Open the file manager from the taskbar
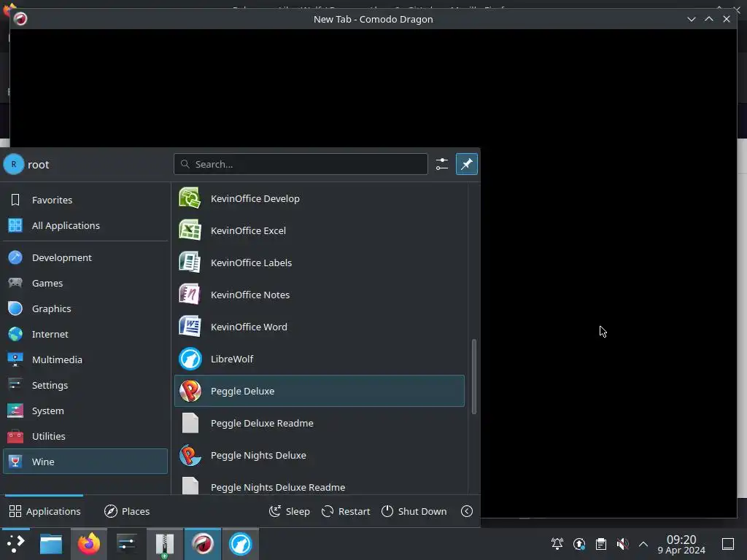Viewport: 747px width, 560px height. click(x=51, y=544)
